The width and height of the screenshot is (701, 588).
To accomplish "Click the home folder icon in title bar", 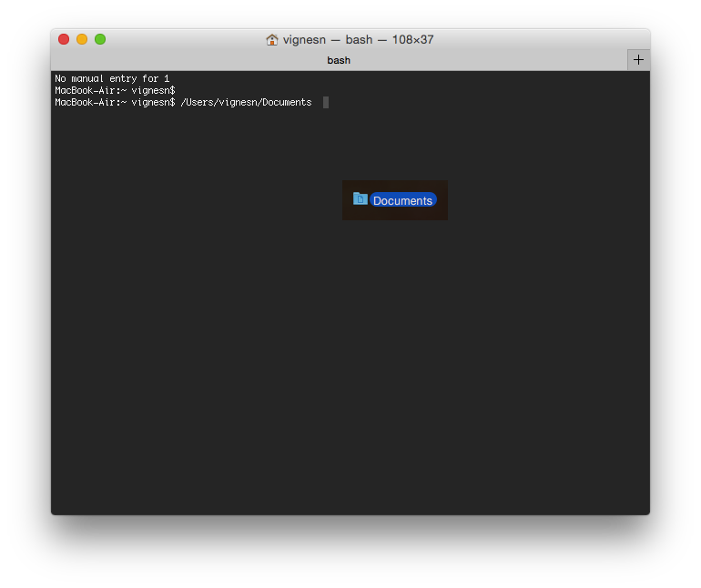I will [272, 40].
